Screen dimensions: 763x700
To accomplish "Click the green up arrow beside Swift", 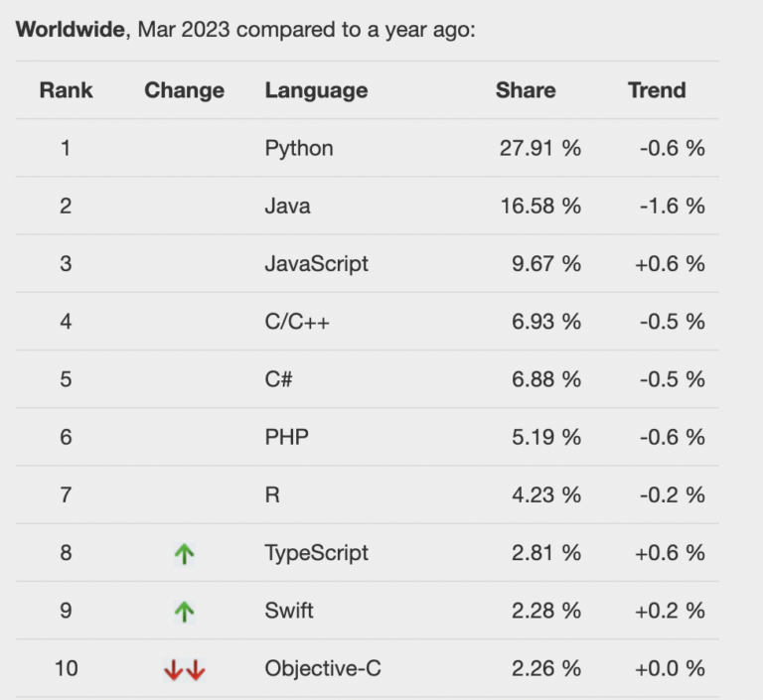I will click(x=185, y=612).
